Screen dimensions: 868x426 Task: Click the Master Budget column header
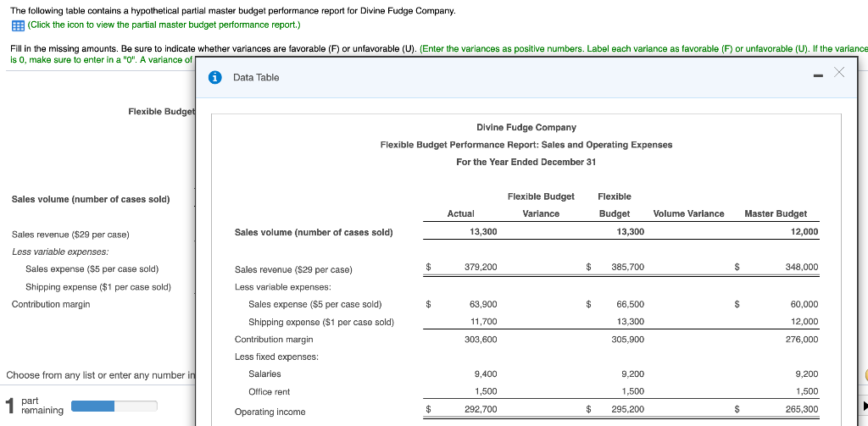coord(776,213)
